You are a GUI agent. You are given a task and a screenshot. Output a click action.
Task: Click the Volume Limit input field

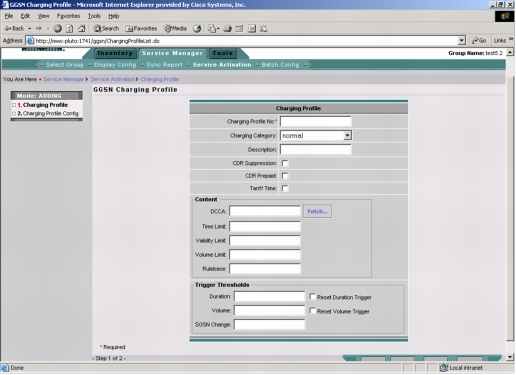click(265, 255)
